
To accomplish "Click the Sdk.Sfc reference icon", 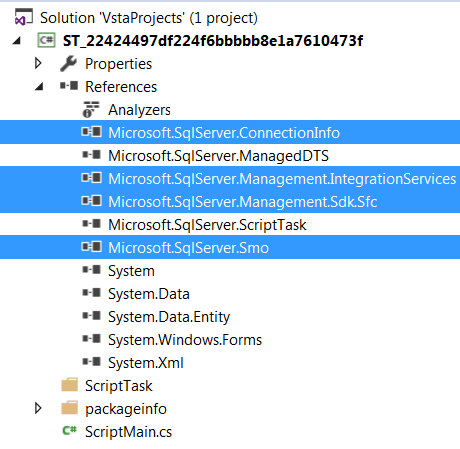I will coord(92,201).
